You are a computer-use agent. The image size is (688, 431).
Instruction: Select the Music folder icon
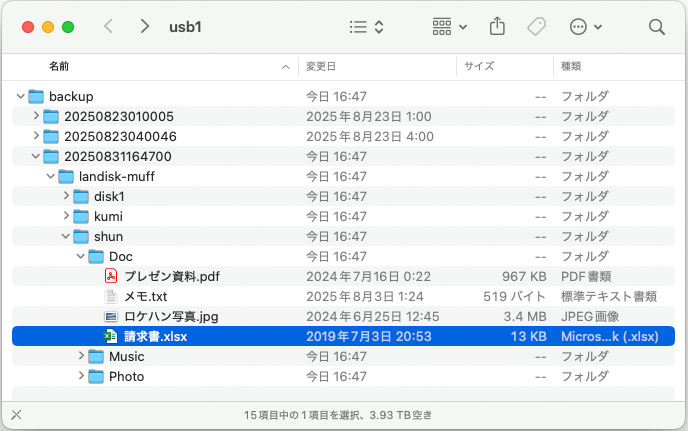(x=96, y=356)
